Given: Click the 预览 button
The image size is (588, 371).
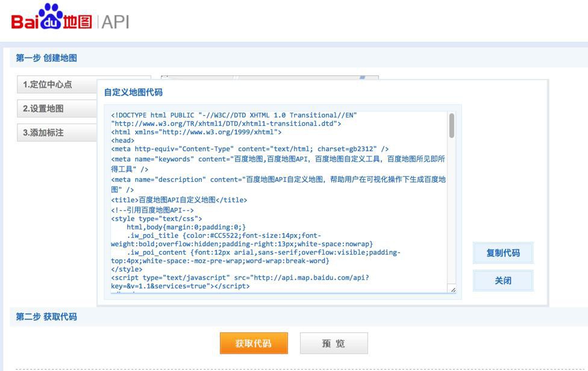Looking at the screenshot, I should [334, 343].
